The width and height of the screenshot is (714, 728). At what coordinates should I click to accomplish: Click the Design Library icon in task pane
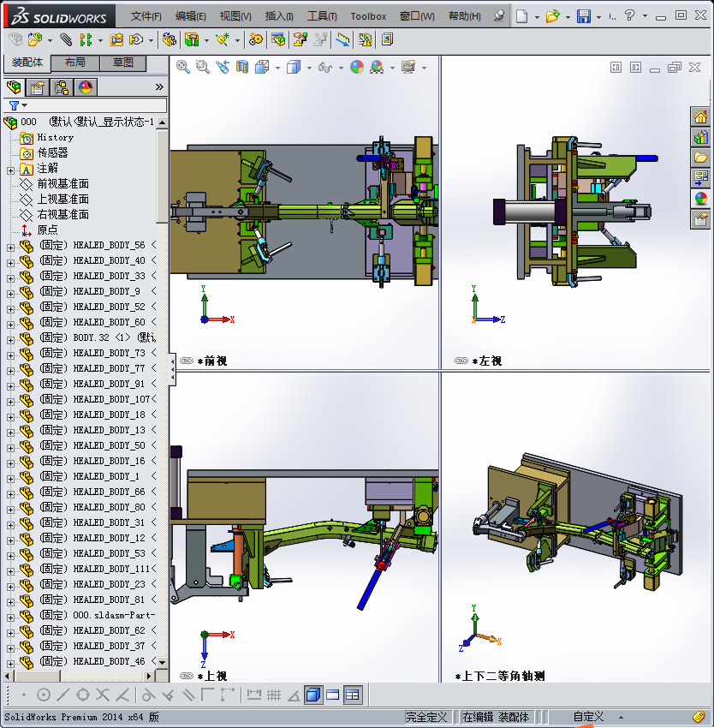coord(700,137)
